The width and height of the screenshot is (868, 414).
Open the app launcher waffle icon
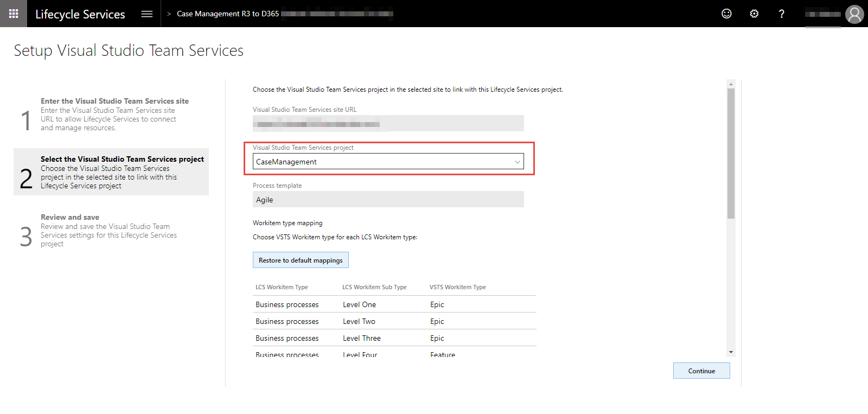[x=14, y=14]
